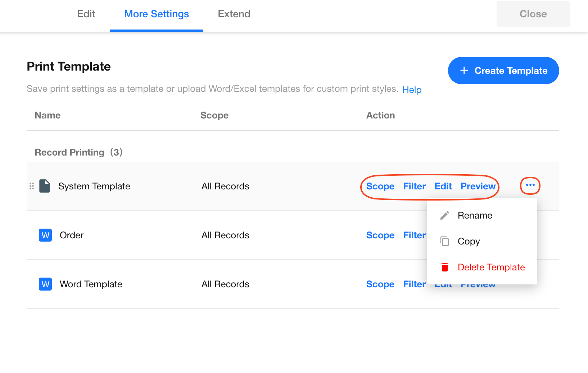Click the System Template file icon
The image size is (588, 373).
click(45, 186)
